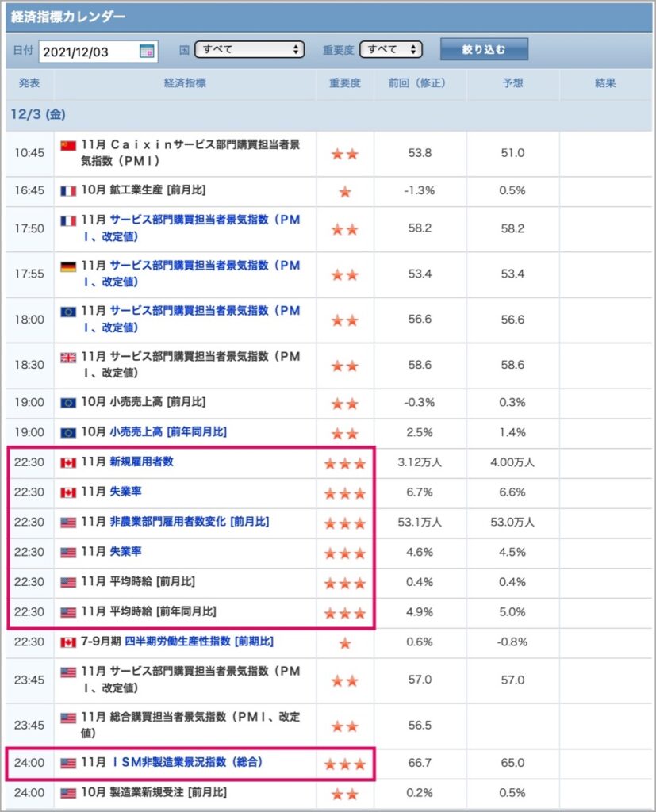
Task: Click the France flag beside 10月 鉱工業生産
Action: click(x=68, y=191)
